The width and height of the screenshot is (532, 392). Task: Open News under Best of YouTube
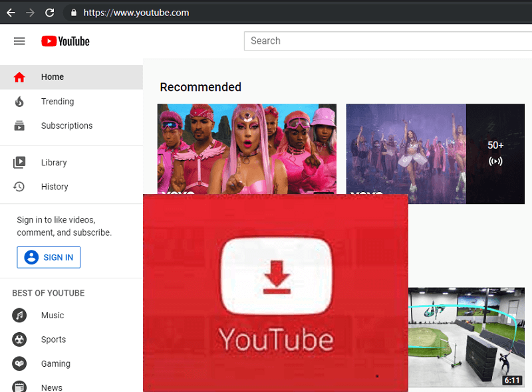tap(71, 385)
